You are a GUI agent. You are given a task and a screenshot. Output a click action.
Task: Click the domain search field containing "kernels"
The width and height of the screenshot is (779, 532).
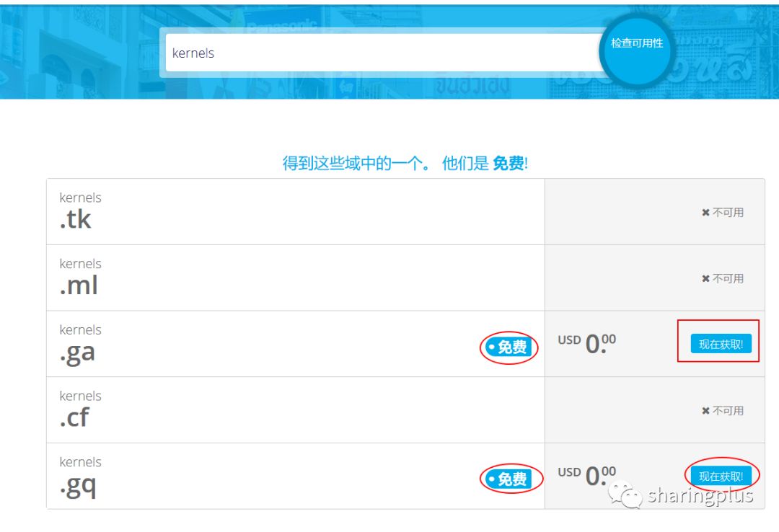[x=382, y=53]
